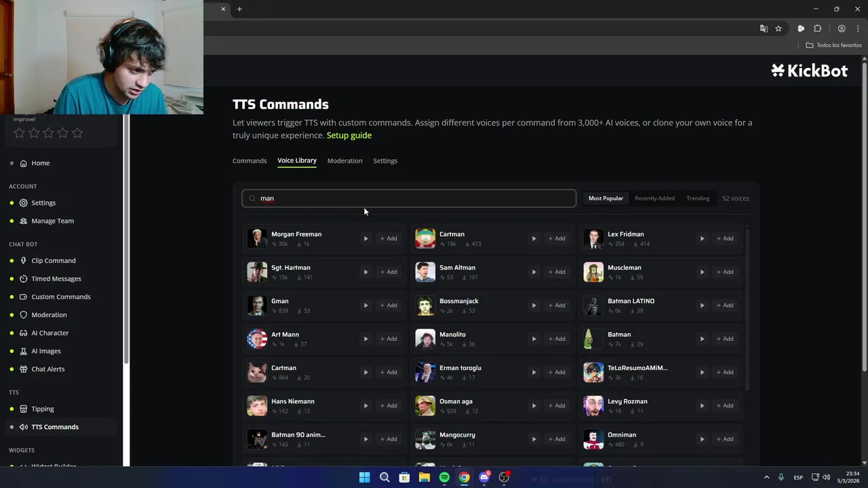Screen dimensions: 868x488
Task: Open a new browser tab
Action: coord(239,9)
